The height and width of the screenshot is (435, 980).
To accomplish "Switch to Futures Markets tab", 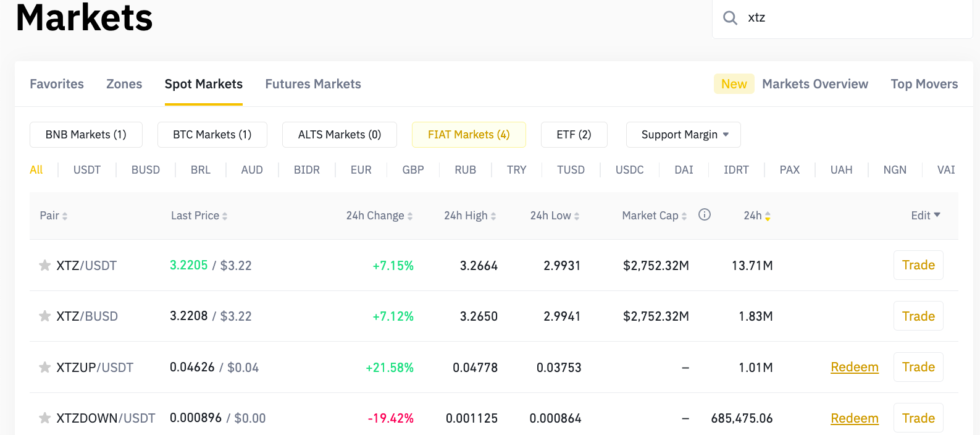I will [x=313, y=84].
